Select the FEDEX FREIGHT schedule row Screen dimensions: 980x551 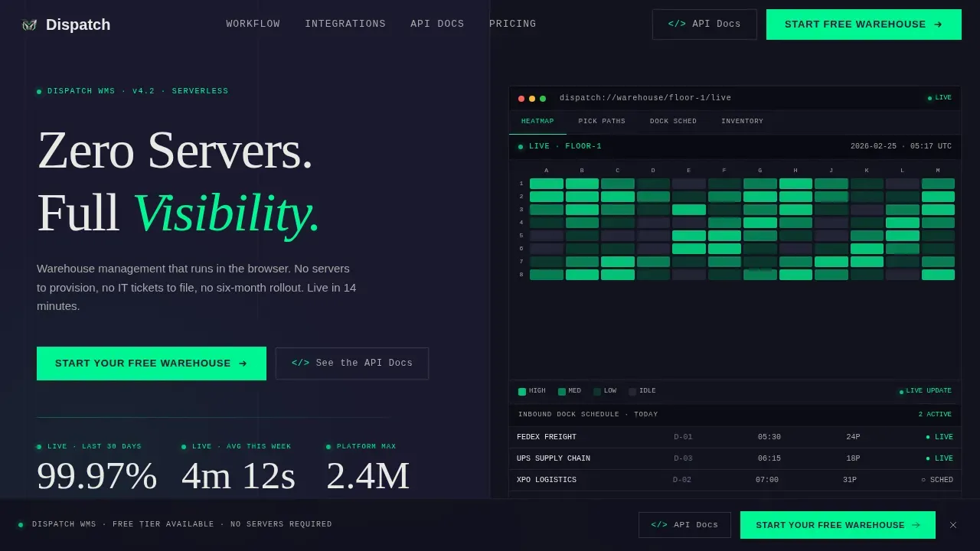(x=735, y=437)
